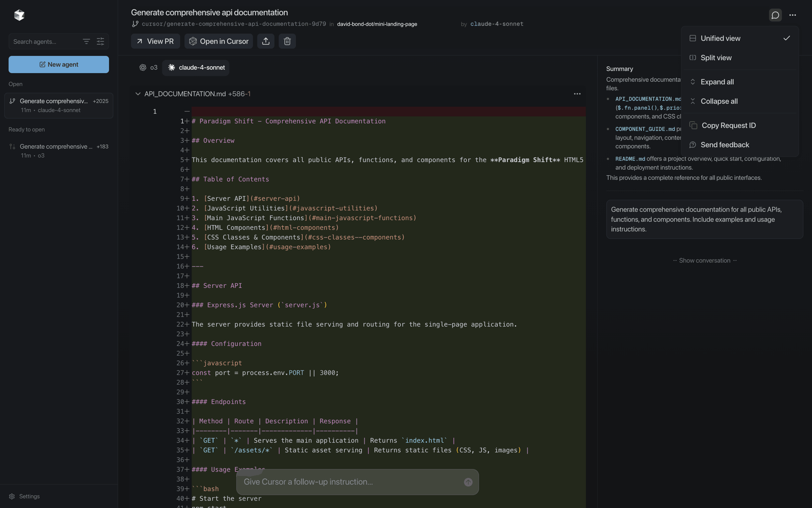Collapse the API_DOCUMENTATION.md file diff
This screenshot has height=508, width=812.
138,94
